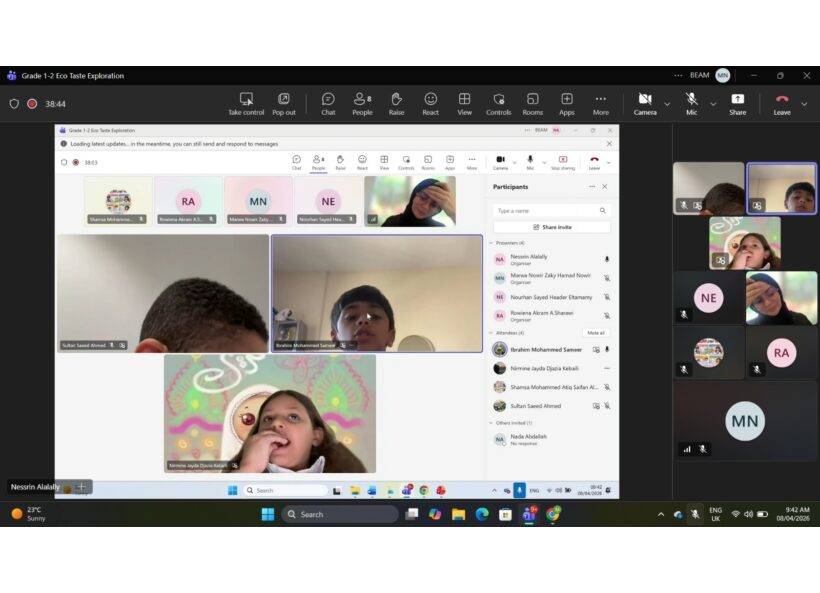The height and width of the screenshot is (593, 820).
Task: Open the Apps menu in the main toolbar
Action: [566, 103]
